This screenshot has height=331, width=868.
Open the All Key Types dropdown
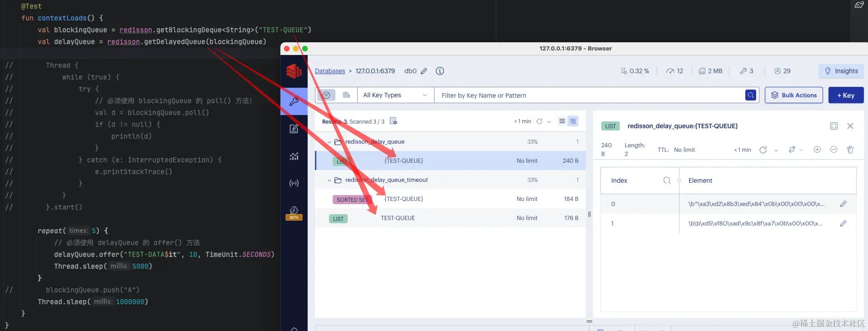pos(395,95)
